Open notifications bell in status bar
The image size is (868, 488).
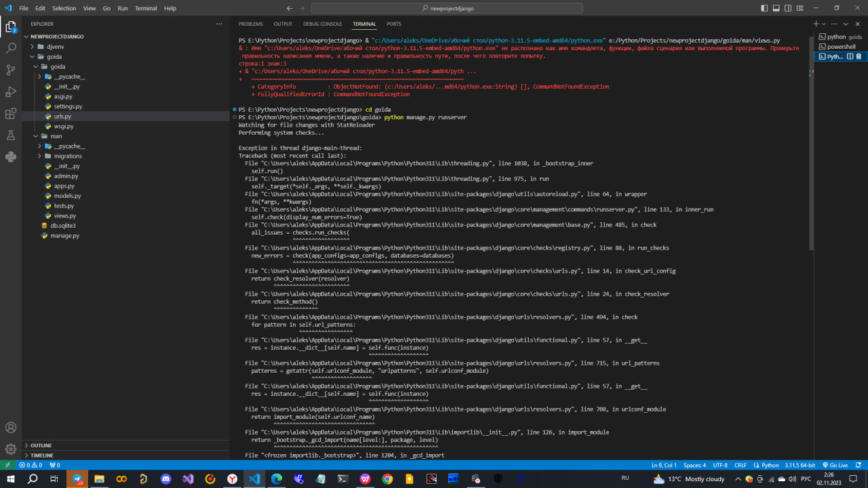pyautogui.click(x=859, y=465)
